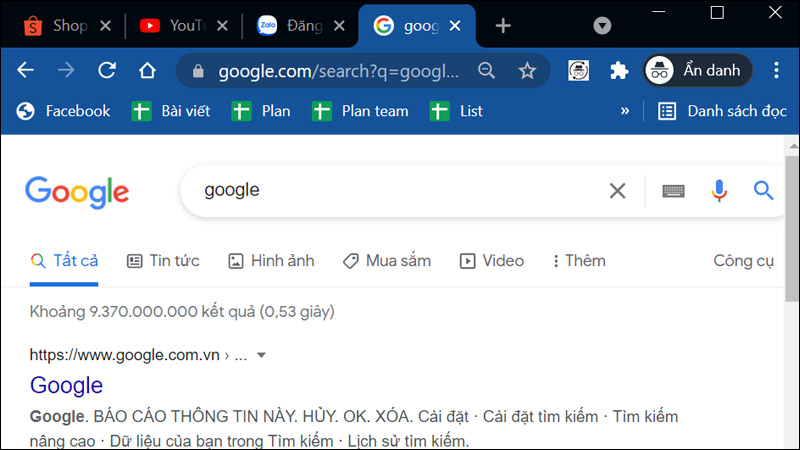Click the blue magnifier search button
This screenshot has width=800, height=450.
(764, 191)
